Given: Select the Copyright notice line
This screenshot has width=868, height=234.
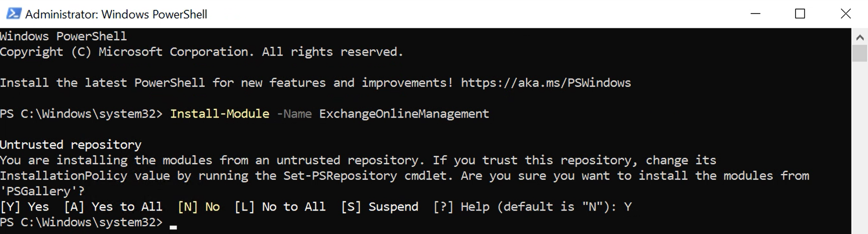Looking at the screenshot, I should [200, 52].
